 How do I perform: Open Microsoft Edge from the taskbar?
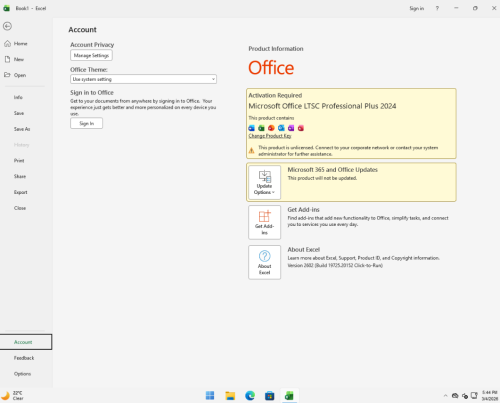250,396
